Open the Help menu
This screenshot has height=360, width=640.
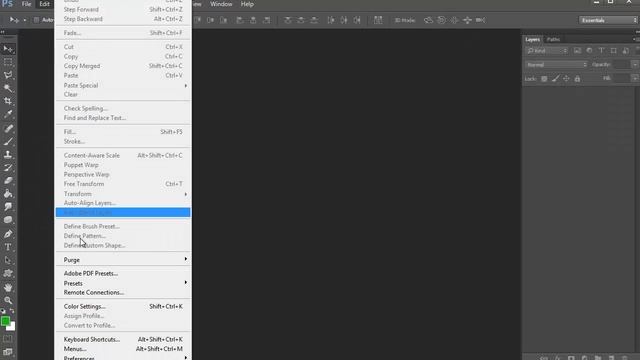(247, 4)
